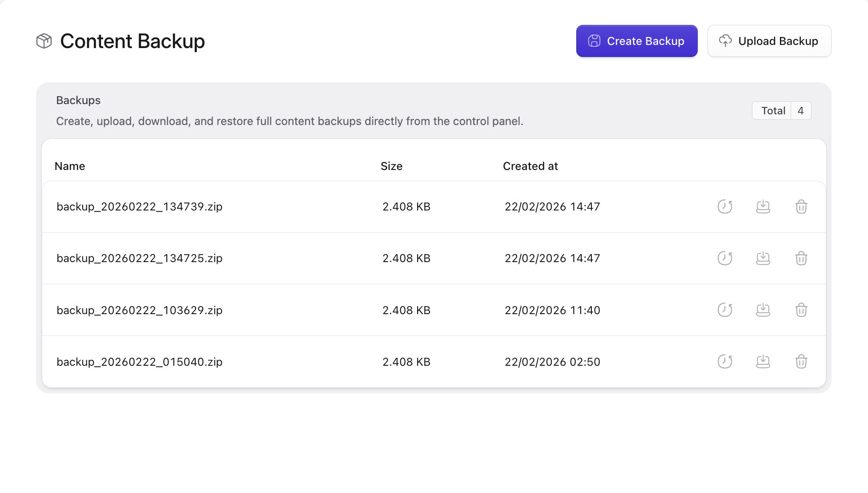Click the Total count badge showing 4

pyautogui.click(x=781, y=110)
